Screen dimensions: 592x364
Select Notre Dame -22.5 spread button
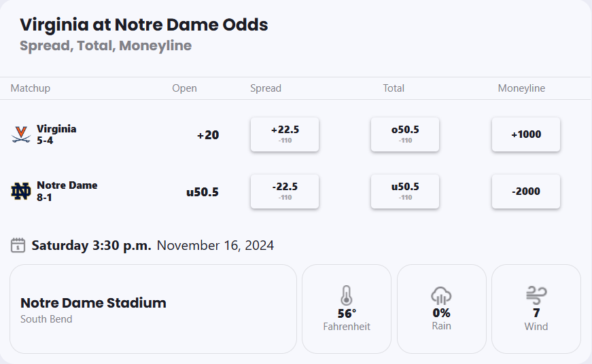285,192
